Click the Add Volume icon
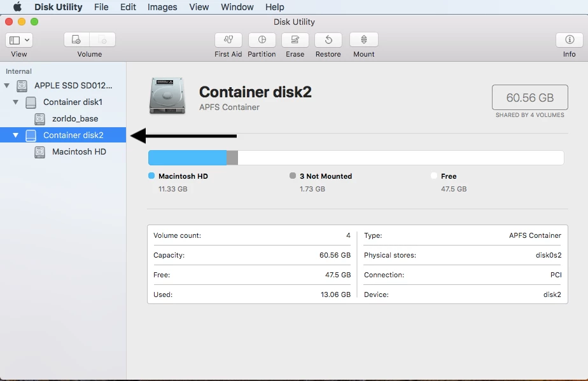Screen dimensions: 588x381 tap(76, 39)
